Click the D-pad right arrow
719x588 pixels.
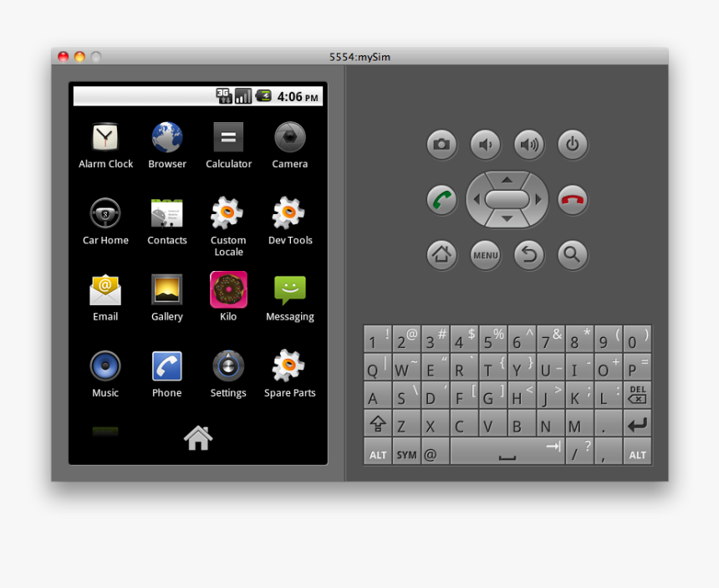tap(538, 200)
